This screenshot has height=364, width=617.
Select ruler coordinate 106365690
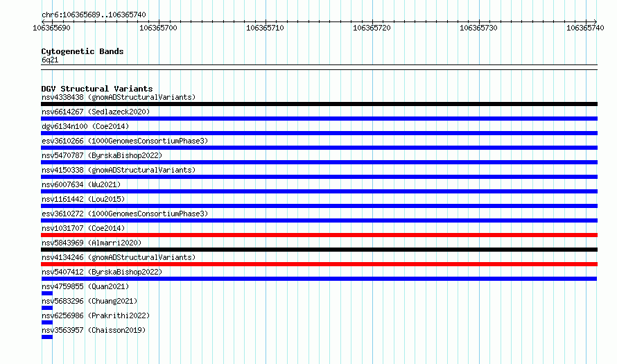(x=51, y=28)
